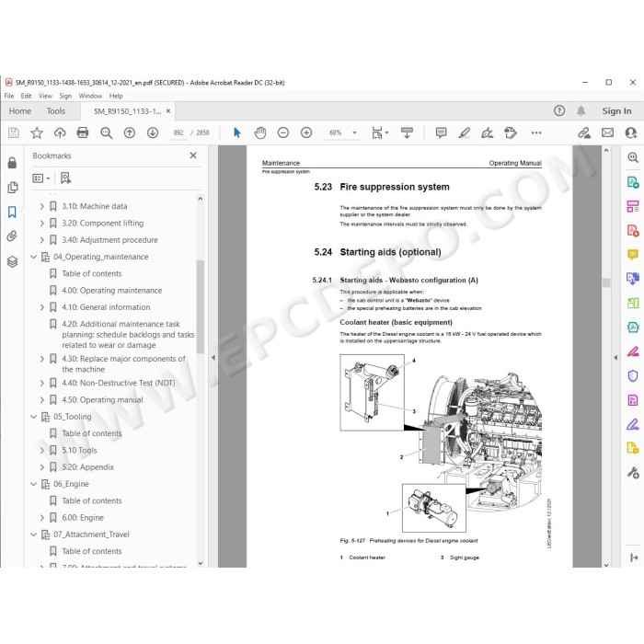Open the Protect shield tool
This screenshot has width=644, height=644.
click(633, 375)
